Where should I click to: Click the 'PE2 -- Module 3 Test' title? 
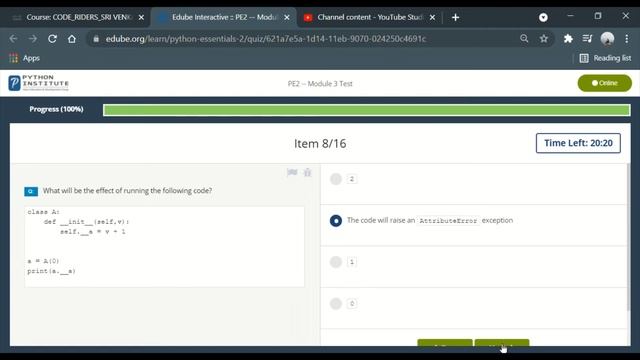coord(320,84)
